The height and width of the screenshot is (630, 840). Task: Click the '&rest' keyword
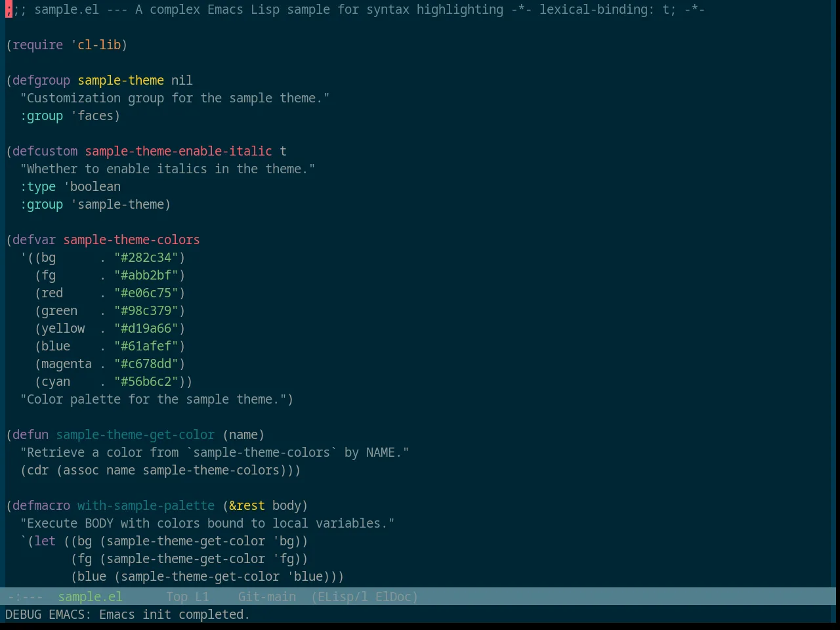click(x=247, y=505)
